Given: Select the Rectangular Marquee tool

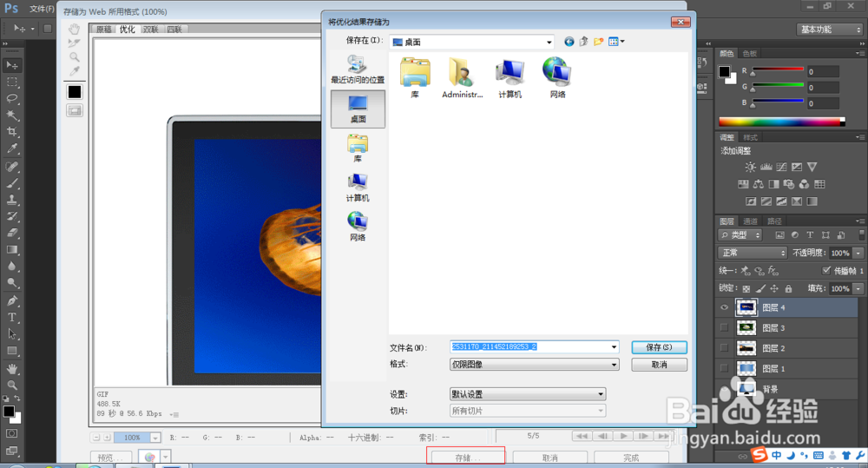Looking at the screenshot, I should 11,82.
